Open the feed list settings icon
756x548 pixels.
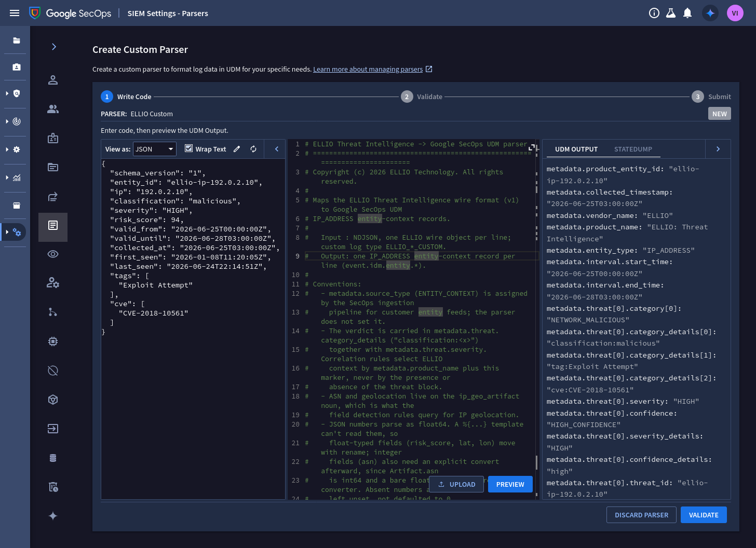(x=53, y=167)
